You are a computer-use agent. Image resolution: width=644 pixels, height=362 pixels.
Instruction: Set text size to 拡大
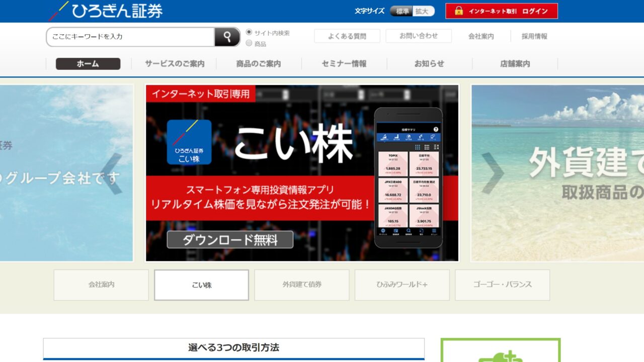coord(423,11)
